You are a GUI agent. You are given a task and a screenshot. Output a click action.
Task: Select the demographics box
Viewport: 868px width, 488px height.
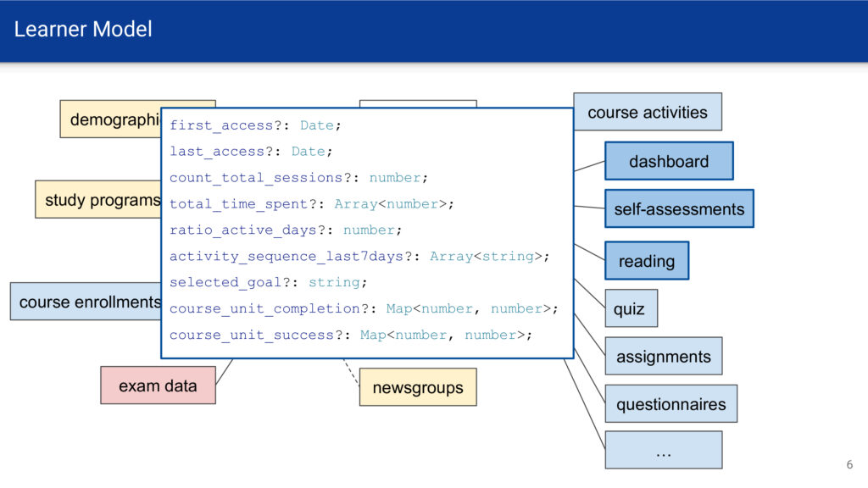[x=111, y=119]
